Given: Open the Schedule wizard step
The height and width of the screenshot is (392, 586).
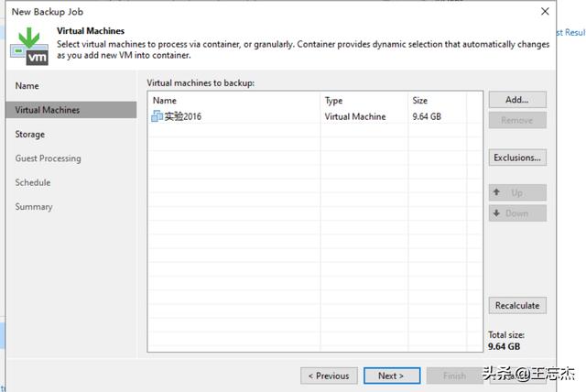Looking at the screenshot, I should [x=33, y=182].
